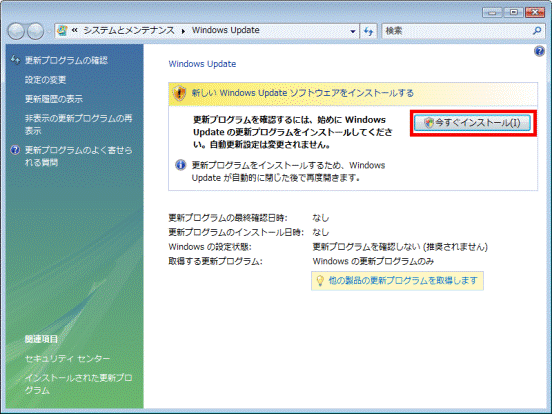Click the Windows Update heading text
Screen dimensions: 552x414
tap(202, 64)
